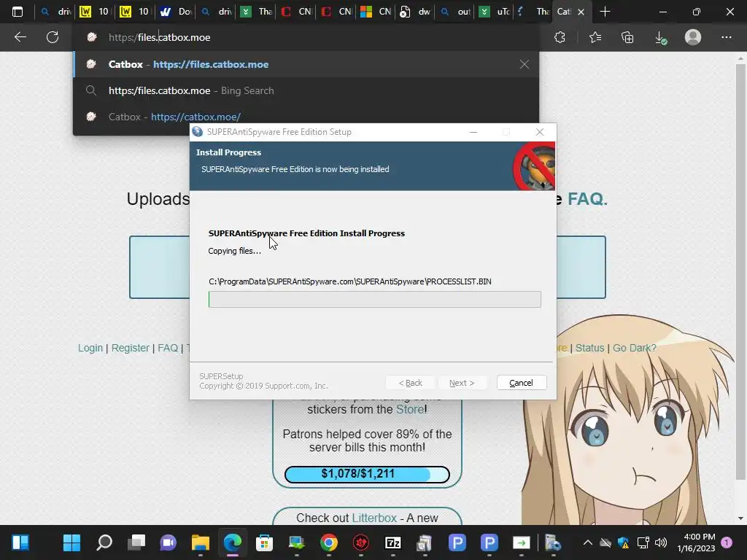Select the Catbox catbox.moe suggestion
747x560 pixels.
[x=306, y=117]
